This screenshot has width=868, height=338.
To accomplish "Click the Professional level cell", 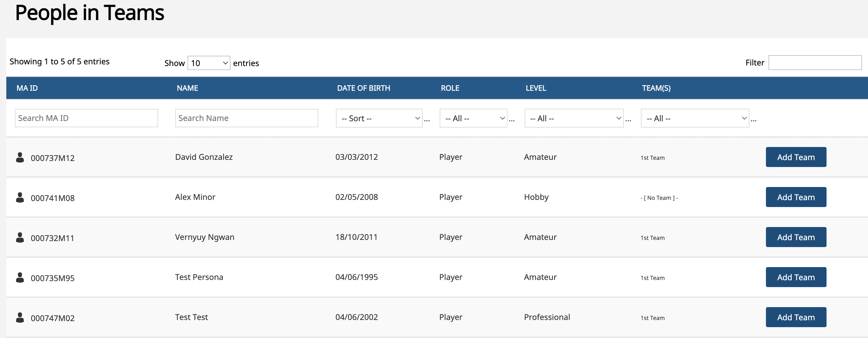I will (x=547, y=317).
